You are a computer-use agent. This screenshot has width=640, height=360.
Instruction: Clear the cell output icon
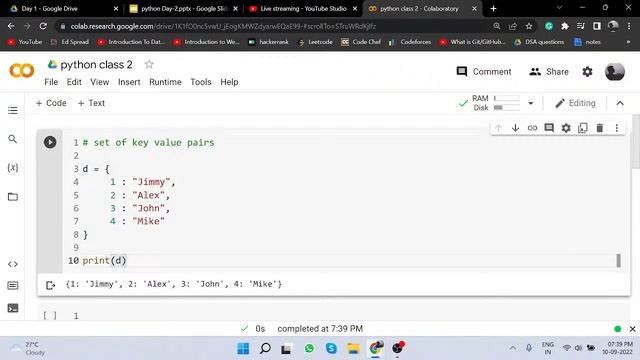tap(51, 285)
